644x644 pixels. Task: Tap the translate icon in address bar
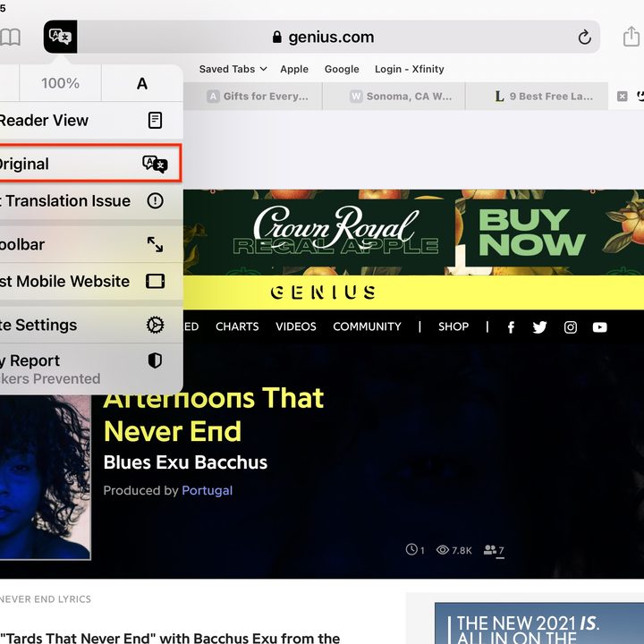click(61, 37)
